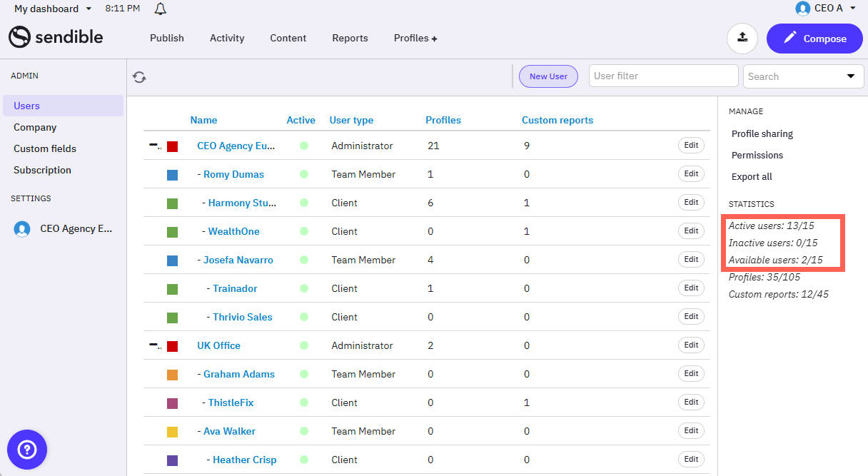This screenshot has width=868, height=476.
Task: Sort users by Name column
Action: coord(203,120)
